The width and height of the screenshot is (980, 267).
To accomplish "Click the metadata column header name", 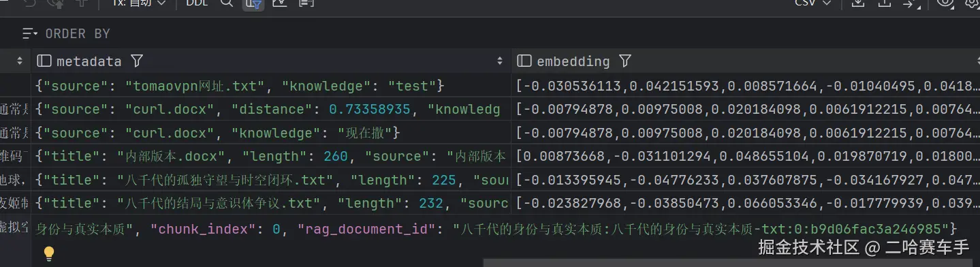I will (89, 61).
